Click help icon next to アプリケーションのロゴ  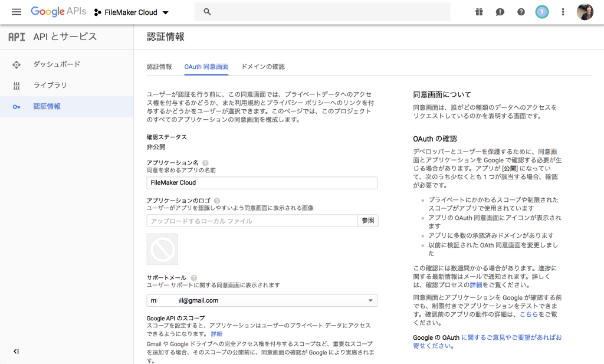(217, 201)
